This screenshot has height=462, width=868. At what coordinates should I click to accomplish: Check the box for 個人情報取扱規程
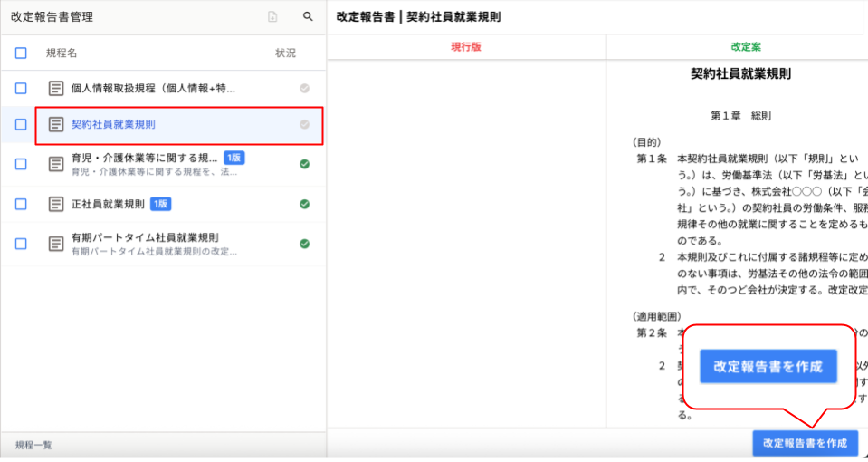coord(21,89)
